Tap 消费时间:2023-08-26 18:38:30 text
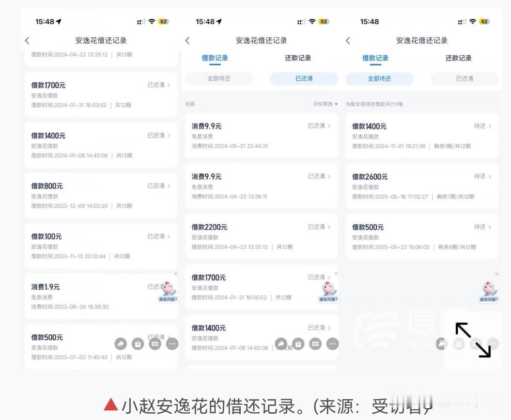 tap(70, 307)
